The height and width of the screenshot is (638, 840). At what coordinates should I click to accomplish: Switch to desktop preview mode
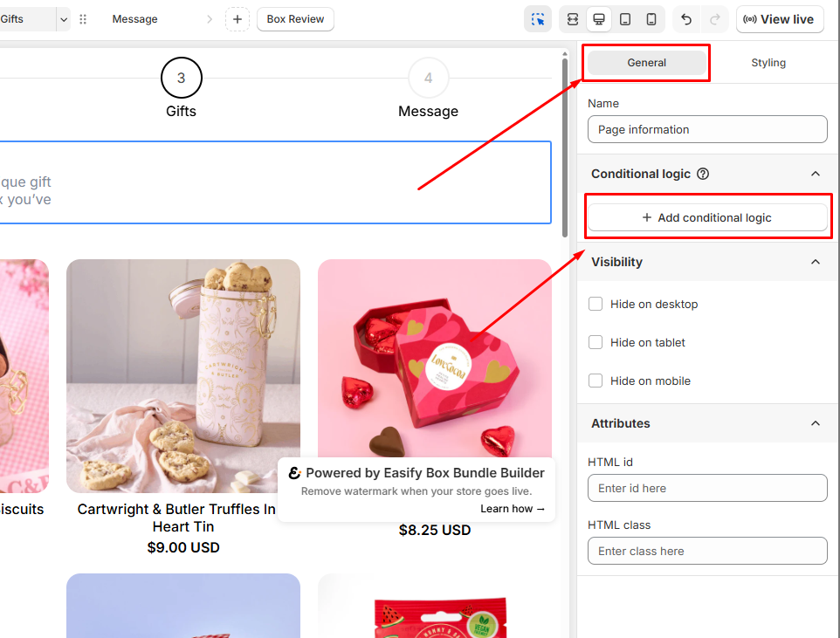[599, 19]
